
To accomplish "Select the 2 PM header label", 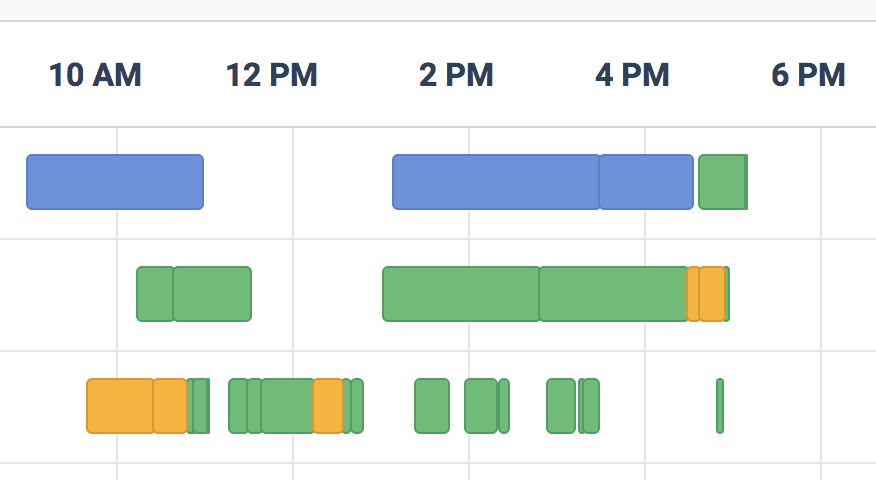I will tap(456, 75).
